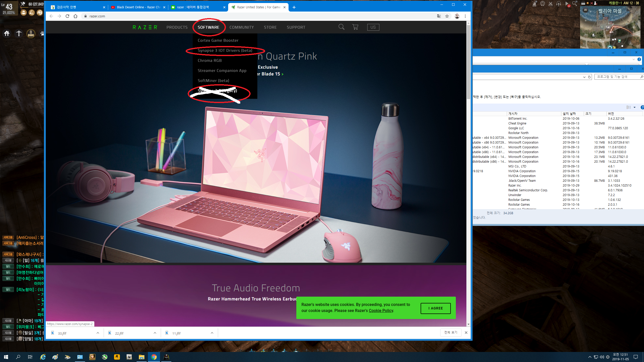Bookmark this page with the star icon
Screen dimensions: 644x362
point(447,16)
